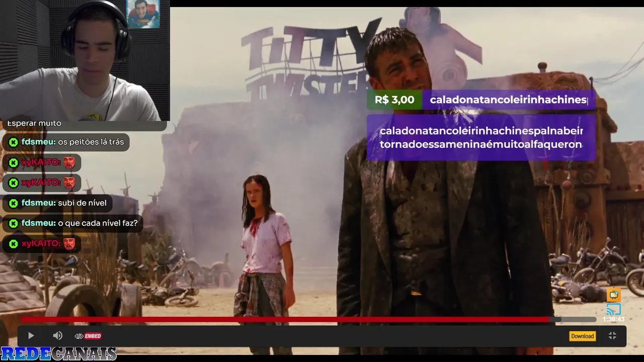Click the 'Esperar muito' chat text
The width and height of the screenshot is (644, 362).
(34, 124)
